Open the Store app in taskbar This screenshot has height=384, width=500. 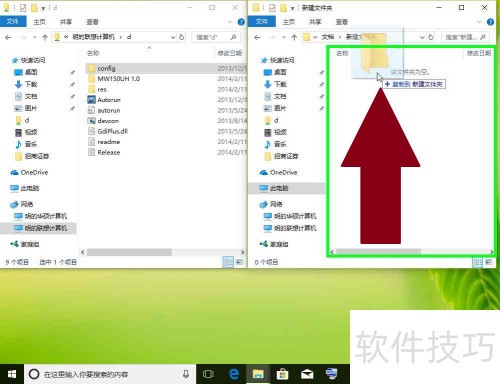click(x=282, y=374)
